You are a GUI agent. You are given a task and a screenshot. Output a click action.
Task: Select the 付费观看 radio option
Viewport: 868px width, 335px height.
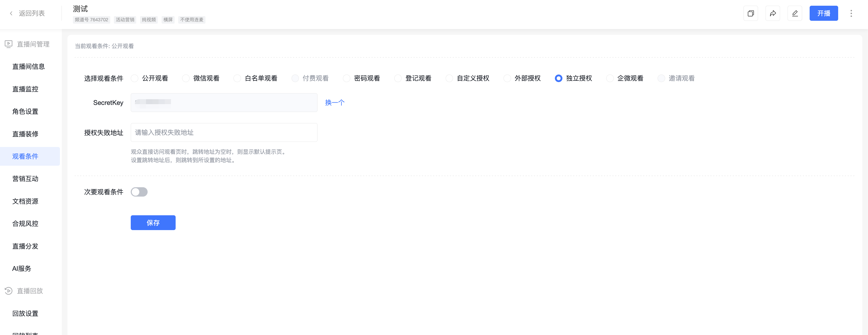tap(295, 78)
